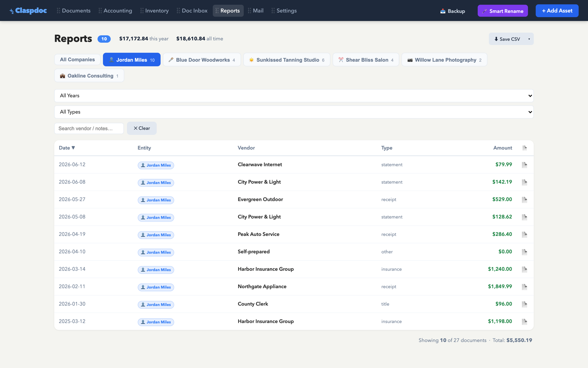Viewport: 588px width, 368px height.
Task: Click vendor Evergreen Outdoor
Action: tap(260, 199)
